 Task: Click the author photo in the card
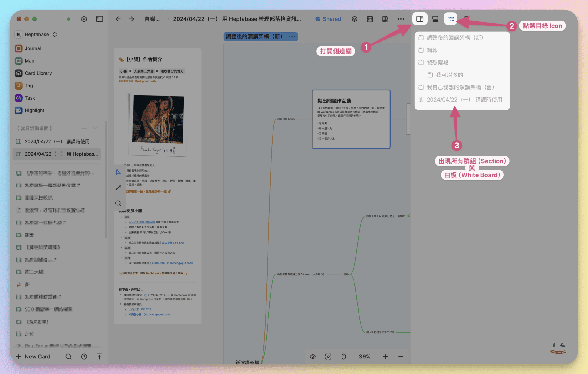click(x=158, y=124)
